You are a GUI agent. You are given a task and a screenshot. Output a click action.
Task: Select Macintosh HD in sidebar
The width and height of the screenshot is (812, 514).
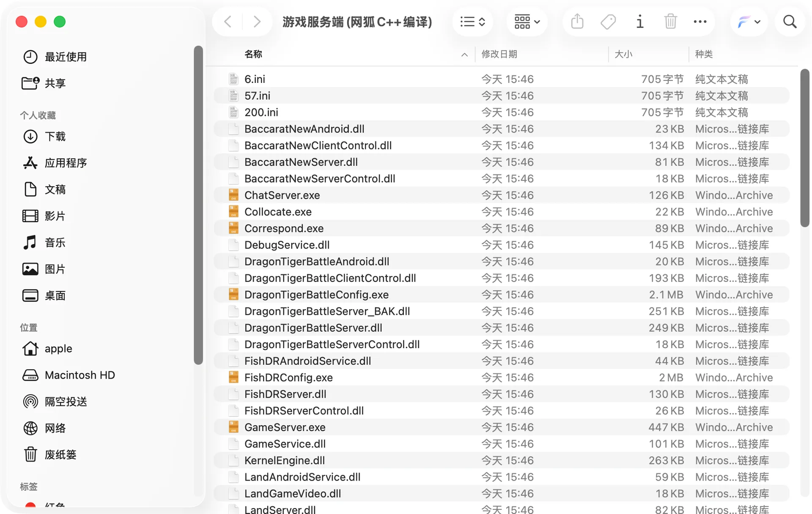coord(69,375)
